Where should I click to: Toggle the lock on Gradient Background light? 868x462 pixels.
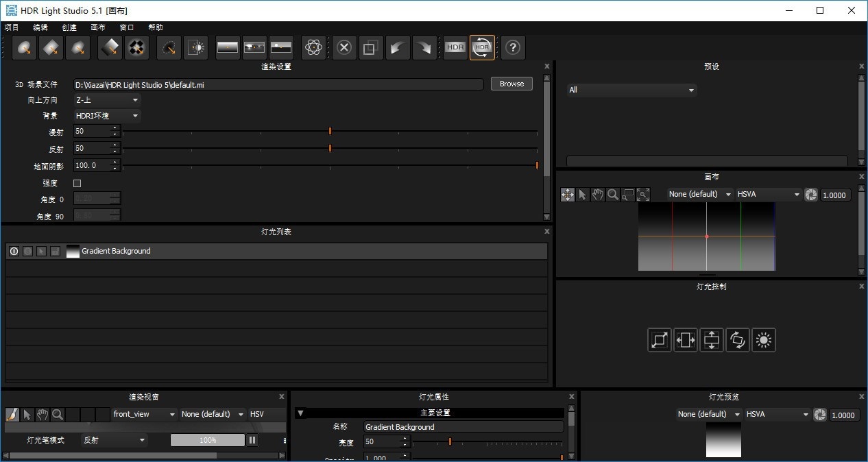click(55, 252)
